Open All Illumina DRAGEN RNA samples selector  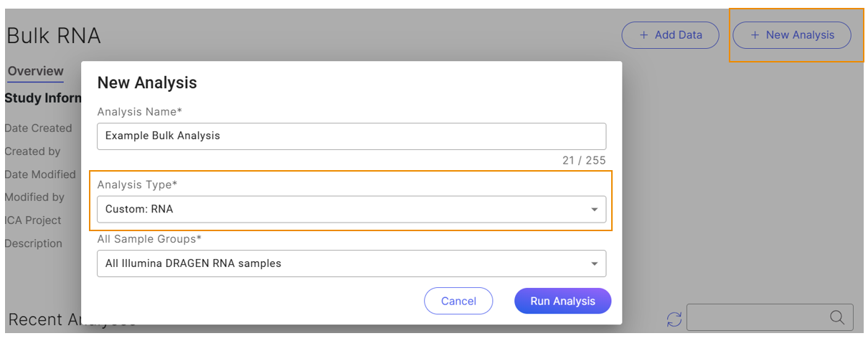[x=352, y=263]
